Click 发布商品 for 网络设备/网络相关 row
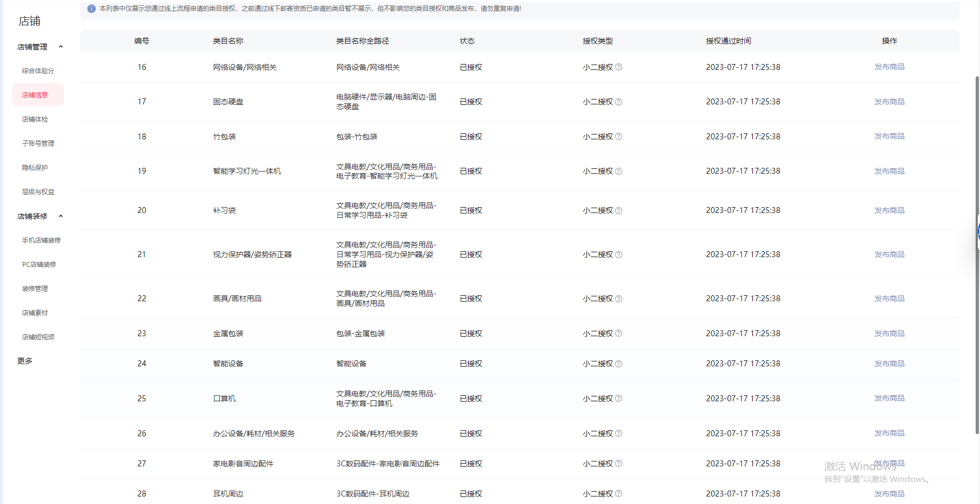 [x=889, y=67]
